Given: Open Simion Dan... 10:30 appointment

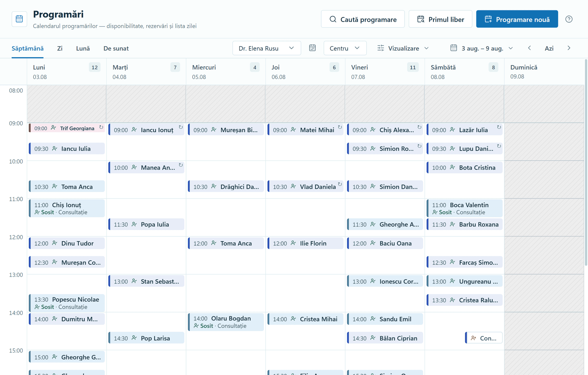Looking at the screenshot, I should (385, 186).
